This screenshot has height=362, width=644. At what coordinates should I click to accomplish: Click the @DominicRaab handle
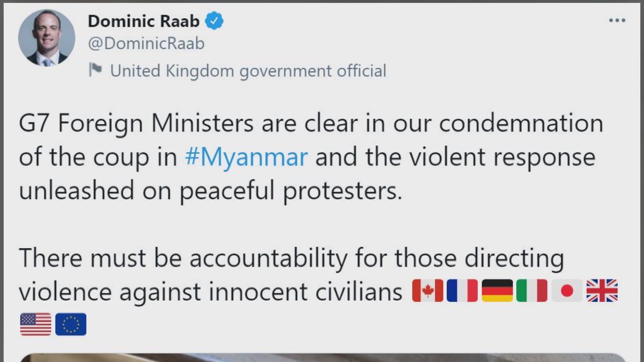(x=146, y=44)
